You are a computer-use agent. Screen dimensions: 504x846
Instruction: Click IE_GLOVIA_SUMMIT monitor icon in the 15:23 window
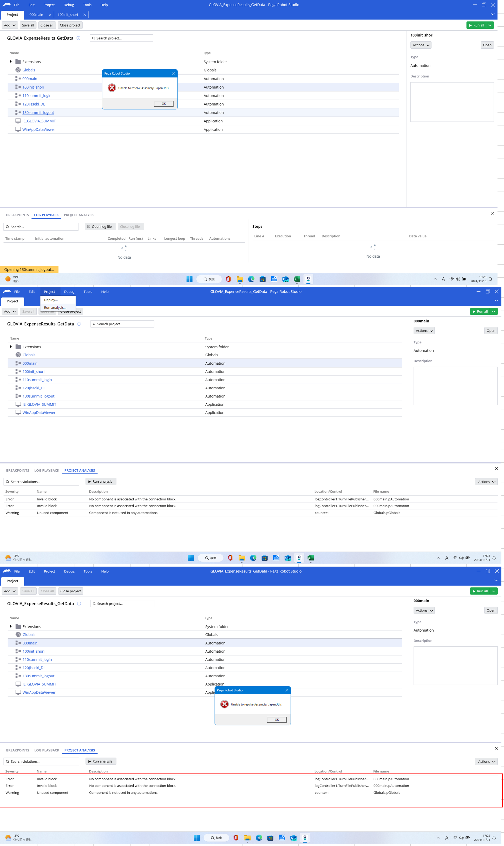pyautogui.click(x=18, y=121)
